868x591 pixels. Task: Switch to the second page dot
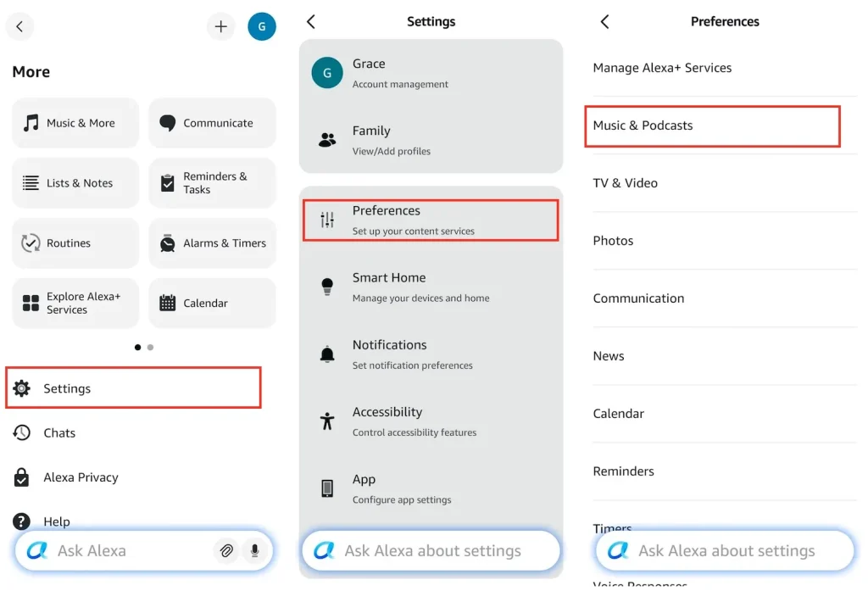click(151, 348)
